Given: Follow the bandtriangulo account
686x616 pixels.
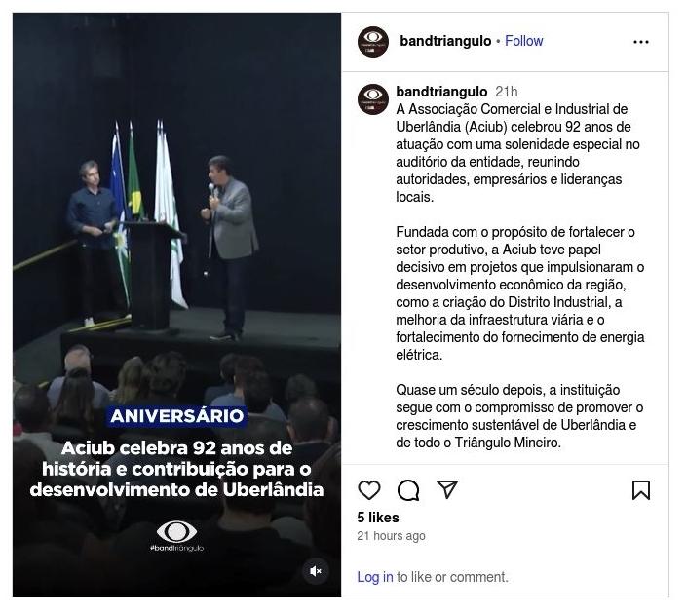Looking at the screenshot, I should pyautogui.click(x=523, y=41).
